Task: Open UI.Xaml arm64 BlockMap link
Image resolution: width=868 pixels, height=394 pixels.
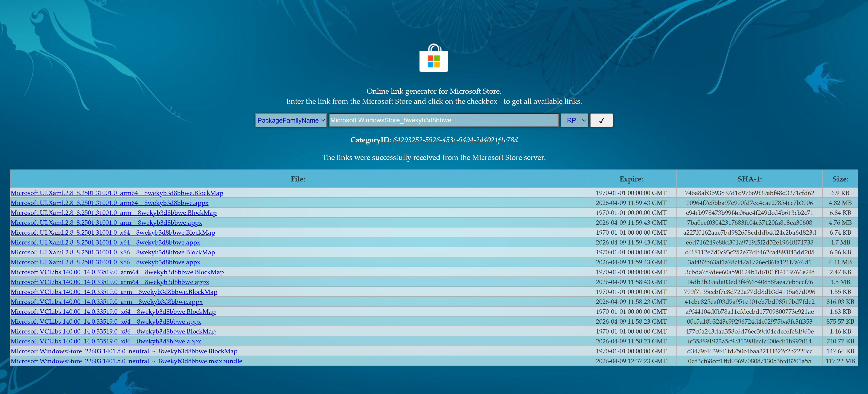Action: click(117, 193)
